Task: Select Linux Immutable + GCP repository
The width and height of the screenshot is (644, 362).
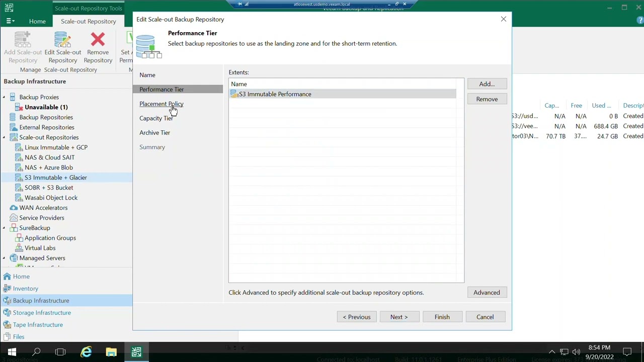Action: (56, 147)
